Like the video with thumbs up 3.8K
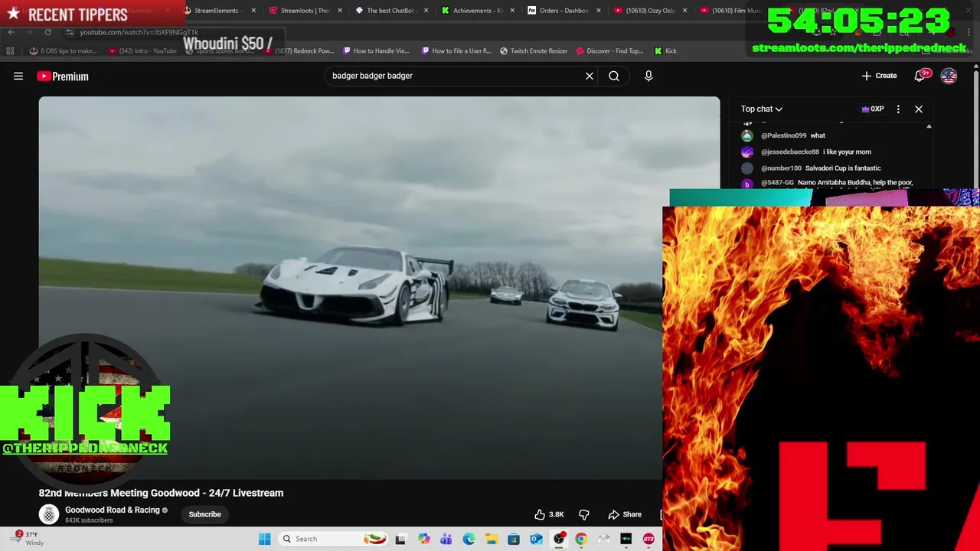 (x=550, y=514)
